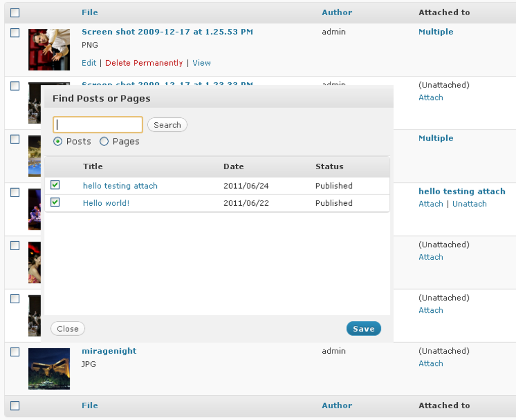Check the select-all checkbox in the header row

pyautogui.click(x=15, y=13)
